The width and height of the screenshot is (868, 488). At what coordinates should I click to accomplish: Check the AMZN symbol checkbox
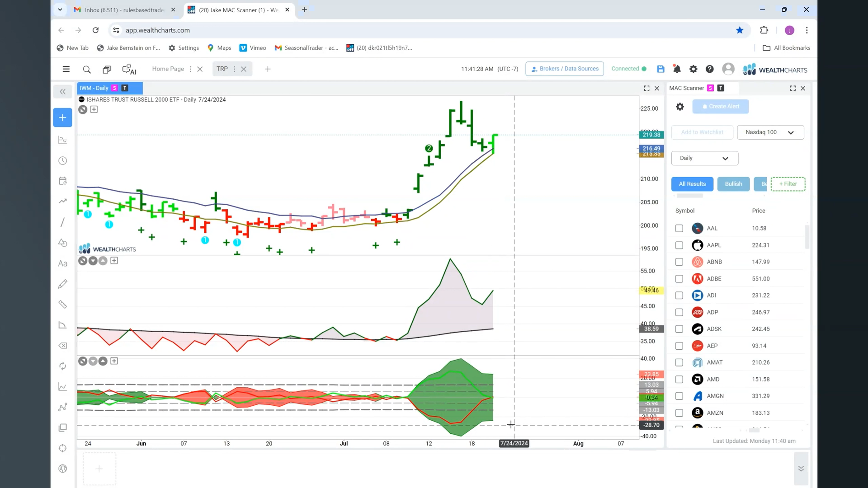coord(679,413)
